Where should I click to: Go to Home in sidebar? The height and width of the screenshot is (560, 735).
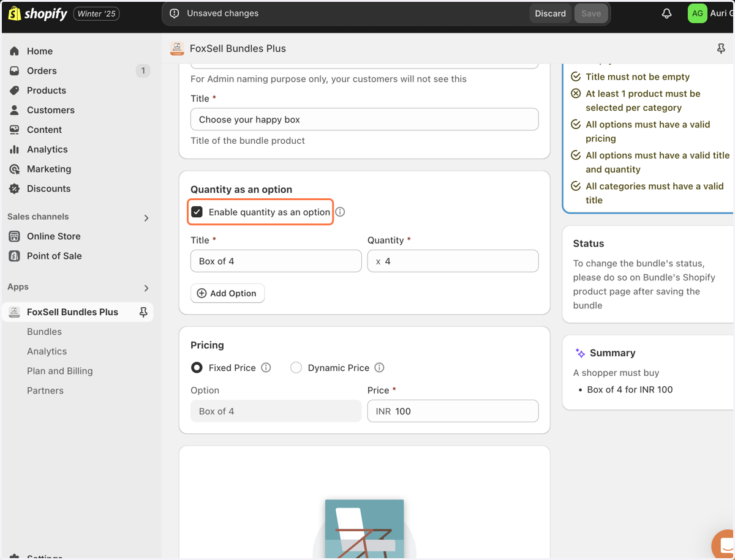(40, 51)
